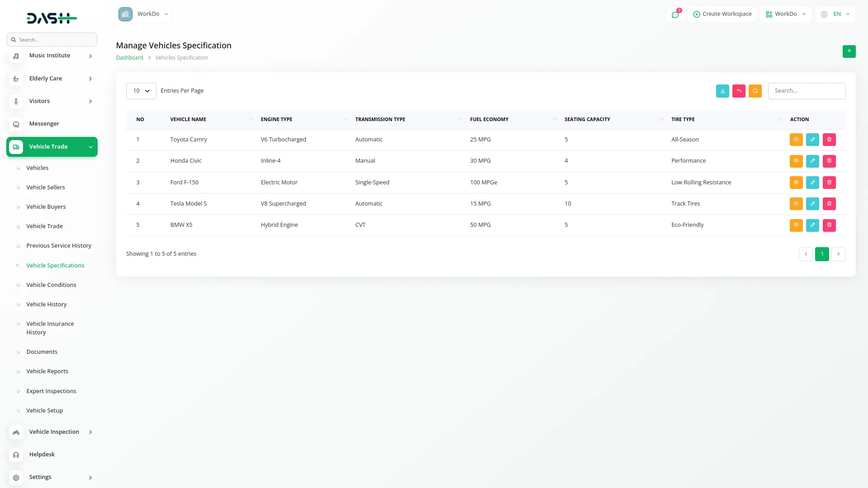The width and height of the screenshot is (868, 488).
Task: Open Expert Inspections sidebar item
Action: coord(51,391)
